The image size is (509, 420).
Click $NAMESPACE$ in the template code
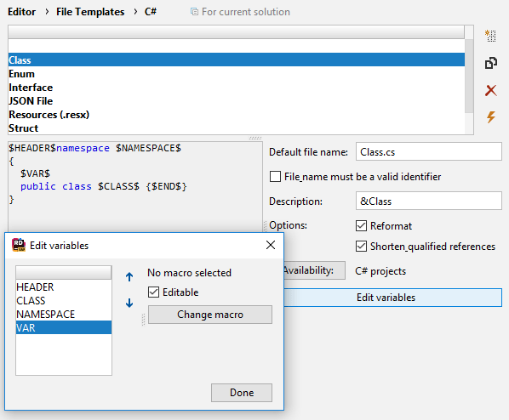pos(148,148)
